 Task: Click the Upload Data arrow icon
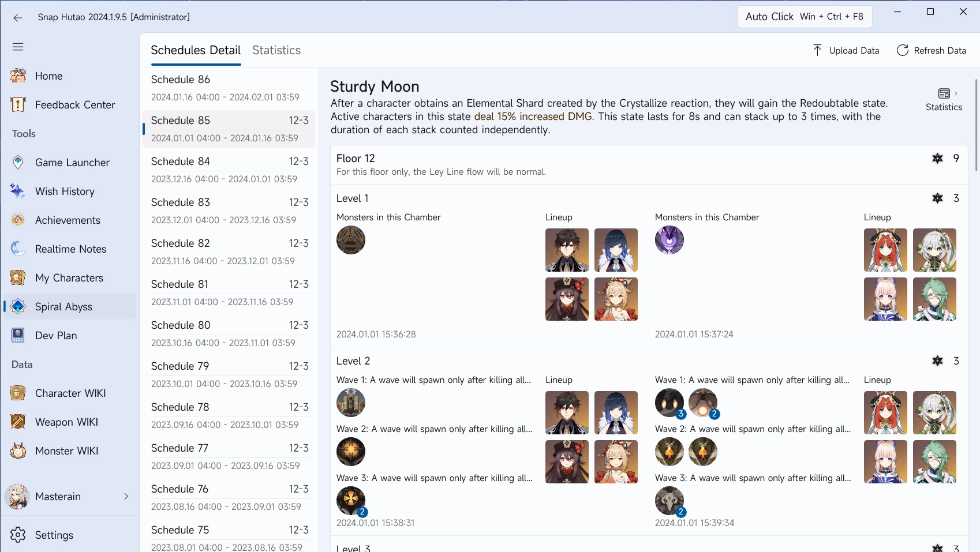817,50
